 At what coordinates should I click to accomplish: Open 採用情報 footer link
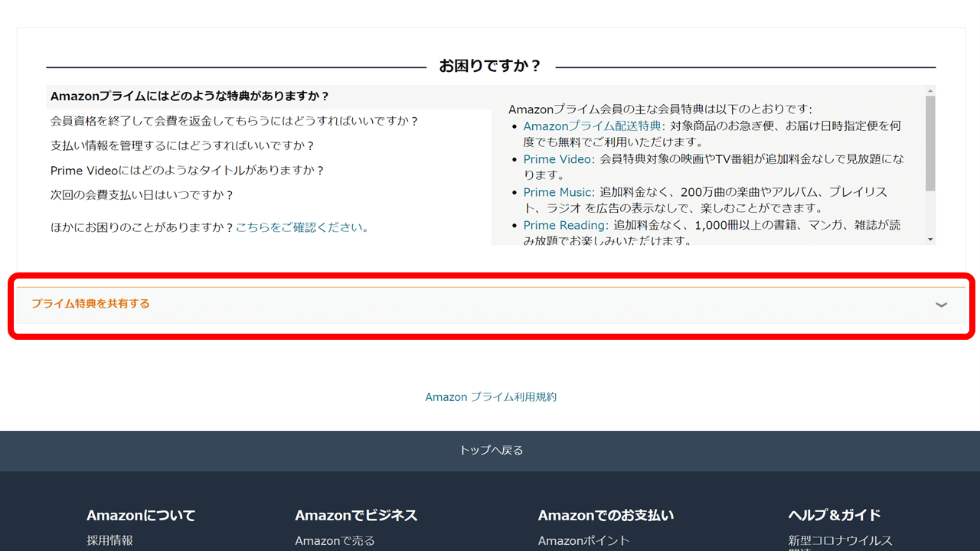pyautogui.click(x=109, y=540)
